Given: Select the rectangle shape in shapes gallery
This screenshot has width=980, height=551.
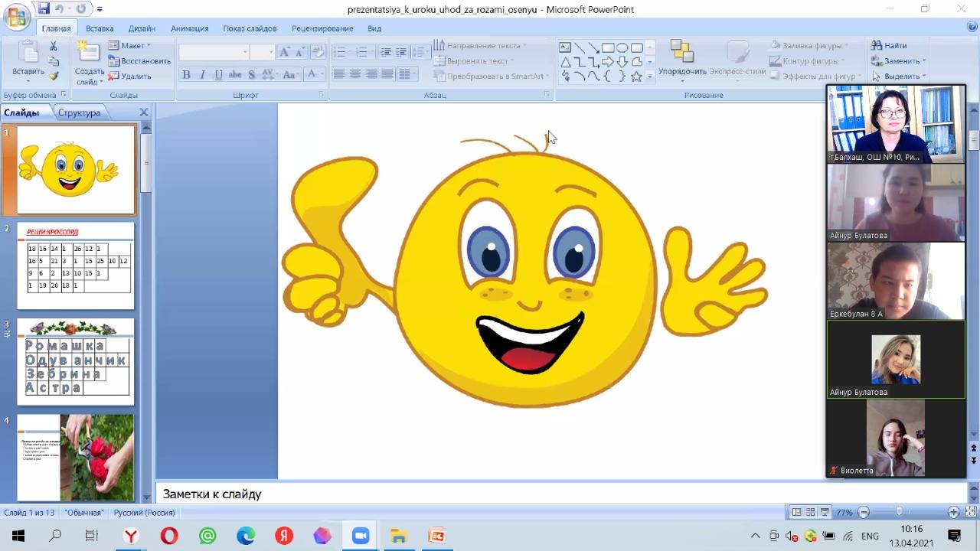Looking at the screenshot, I should pos(608,47).
